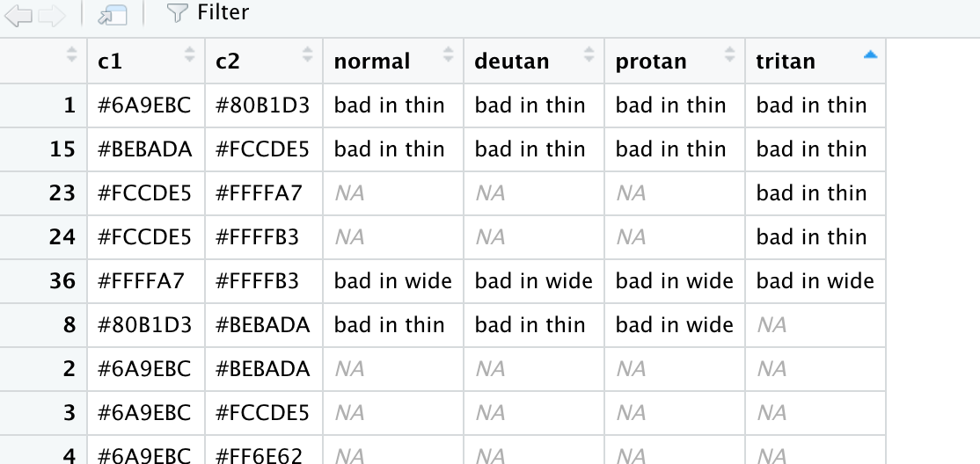Select the protan cell of row 8
This screenshot has height=464, width=980.
point(674,325)
